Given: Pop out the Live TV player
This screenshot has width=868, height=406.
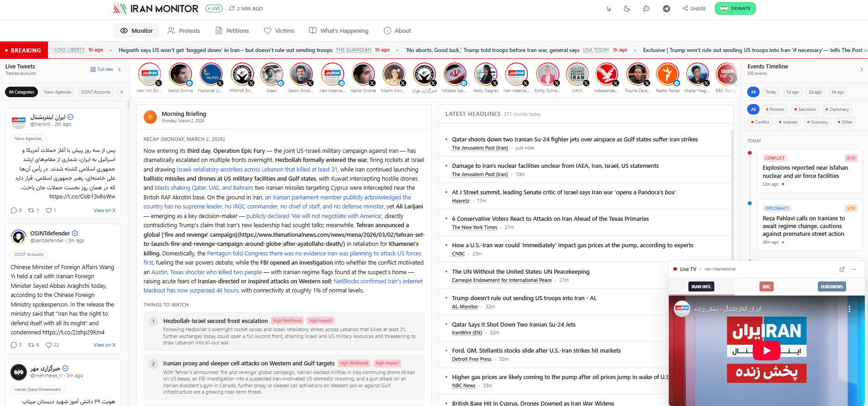Looking at the screenshot, I should 842,269.
